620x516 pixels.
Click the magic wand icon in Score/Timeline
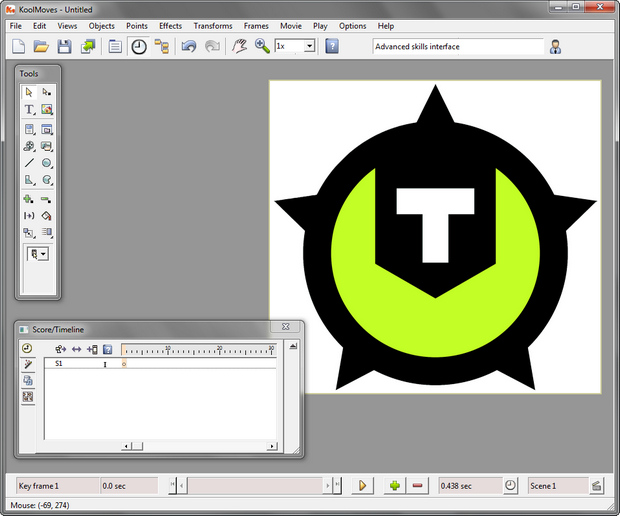(x=27, y=365)
